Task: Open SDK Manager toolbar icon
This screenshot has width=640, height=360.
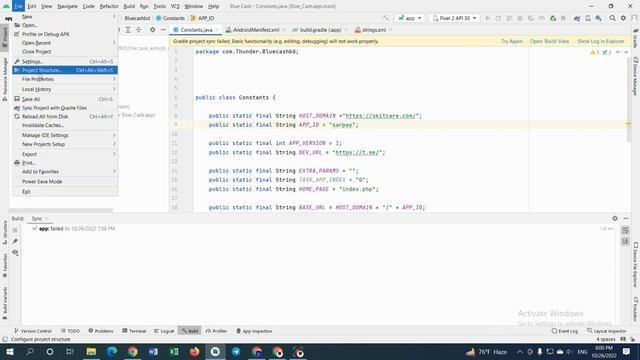Action: (598, 18)
